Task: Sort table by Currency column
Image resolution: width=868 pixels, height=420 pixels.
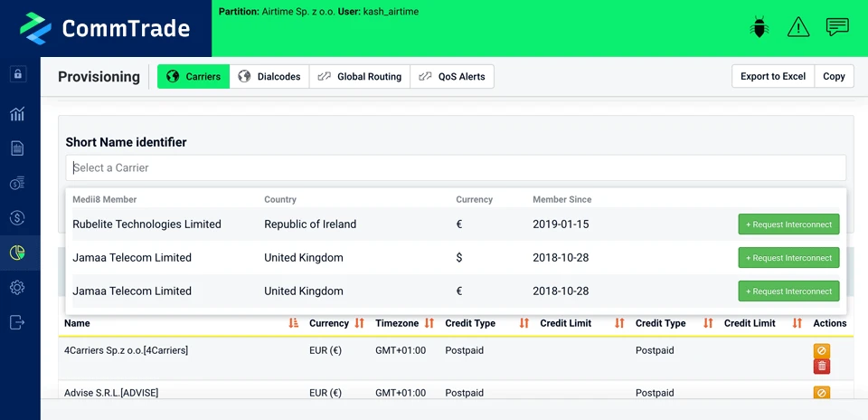Action: click(x=360, y=323)
